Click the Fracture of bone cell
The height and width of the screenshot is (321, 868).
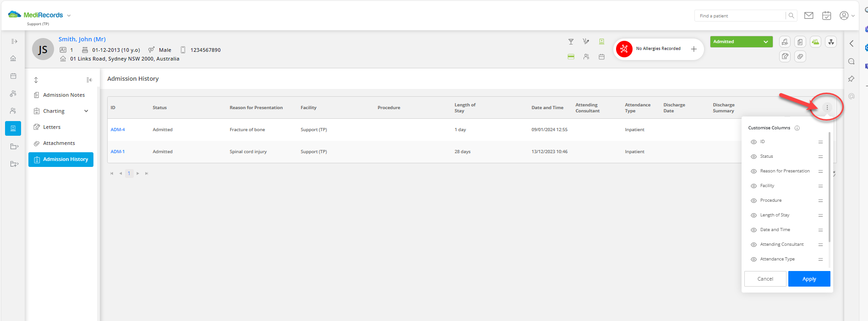(x=247, y=130)
